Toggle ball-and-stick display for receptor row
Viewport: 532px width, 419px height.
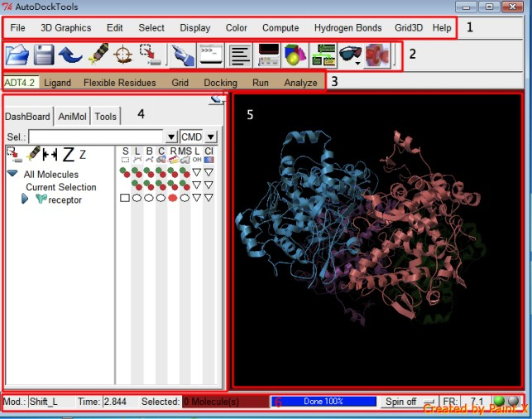point(149,198)
